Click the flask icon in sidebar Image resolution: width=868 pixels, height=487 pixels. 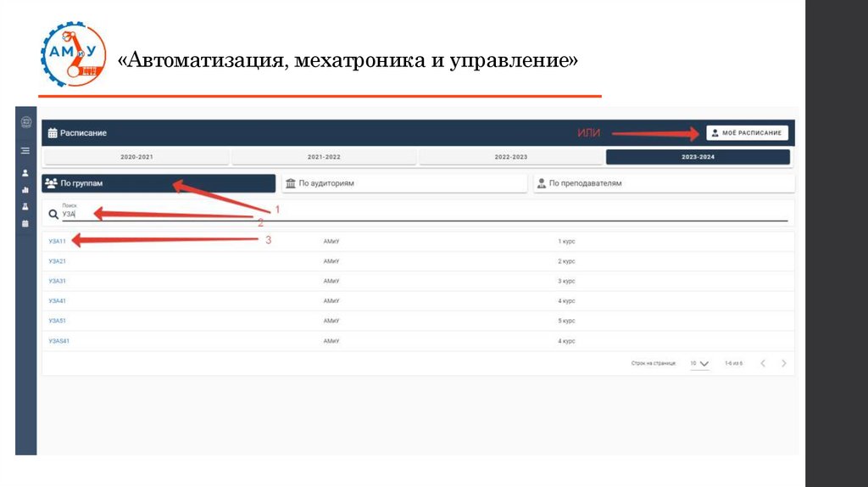tap(25, 206)
